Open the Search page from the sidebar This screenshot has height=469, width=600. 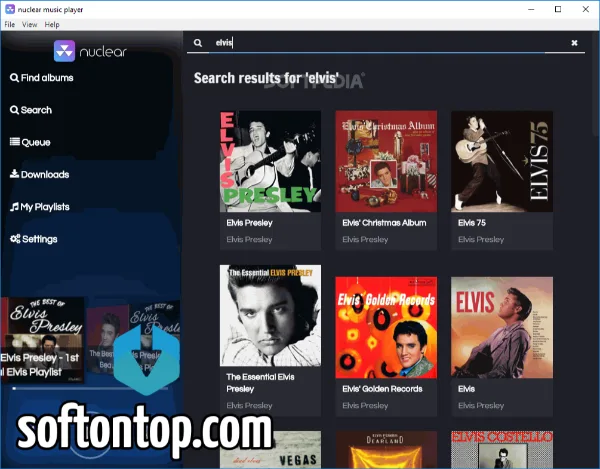pos(31,110)
